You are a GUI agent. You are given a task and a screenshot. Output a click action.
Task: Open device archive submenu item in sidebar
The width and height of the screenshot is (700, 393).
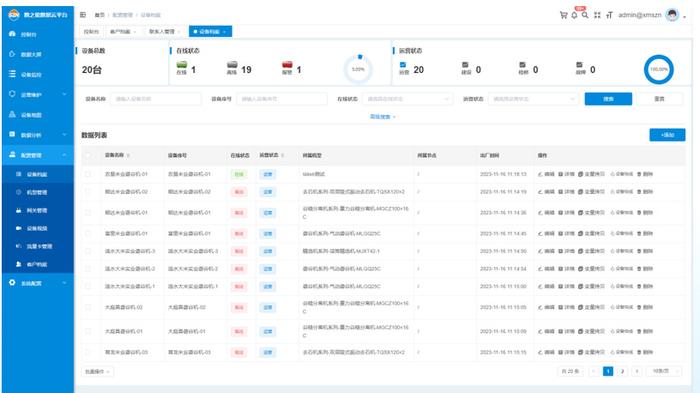38,174
